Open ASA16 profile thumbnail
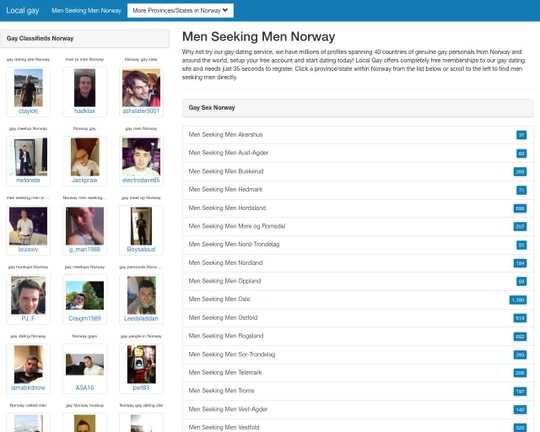Image resolution: width=540 pixels, height=432 pixels. 85,364
